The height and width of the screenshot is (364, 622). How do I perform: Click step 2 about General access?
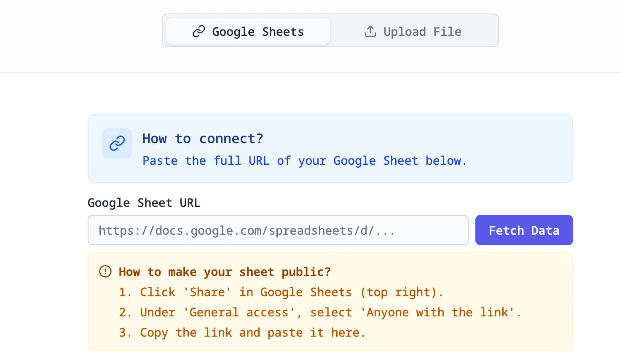point(320,313)
